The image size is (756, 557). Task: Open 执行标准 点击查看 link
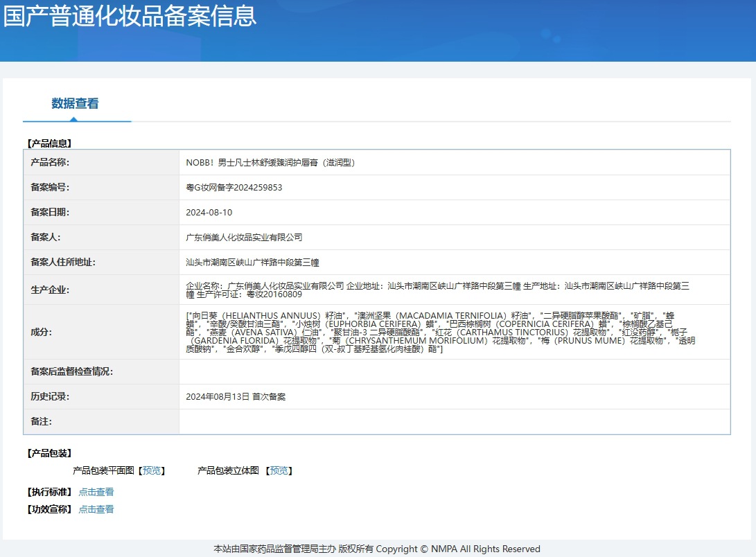[x=96, y=492]
